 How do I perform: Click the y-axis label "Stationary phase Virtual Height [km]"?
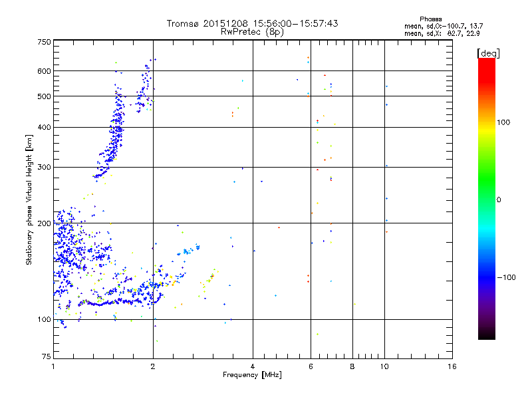(x=29, y=199)
